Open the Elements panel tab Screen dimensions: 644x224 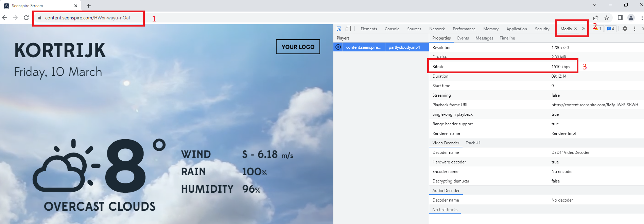[369, 29]
